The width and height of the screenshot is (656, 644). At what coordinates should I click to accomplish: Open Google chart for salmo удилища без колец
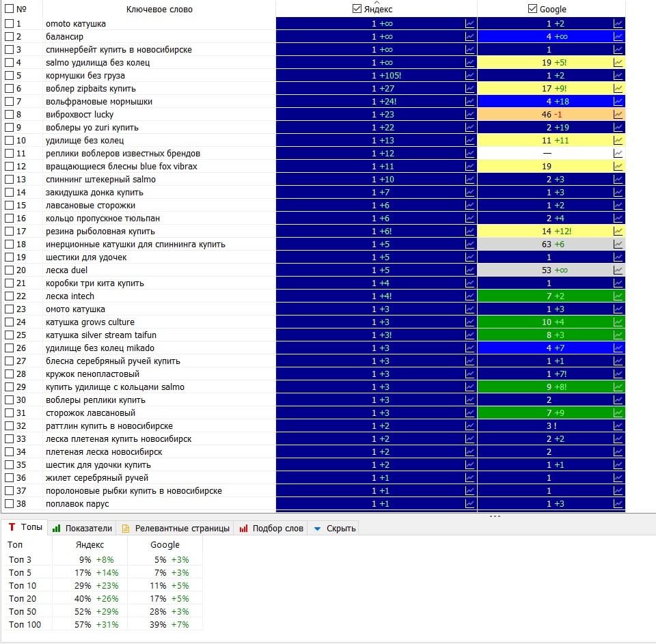click(618, 63)
